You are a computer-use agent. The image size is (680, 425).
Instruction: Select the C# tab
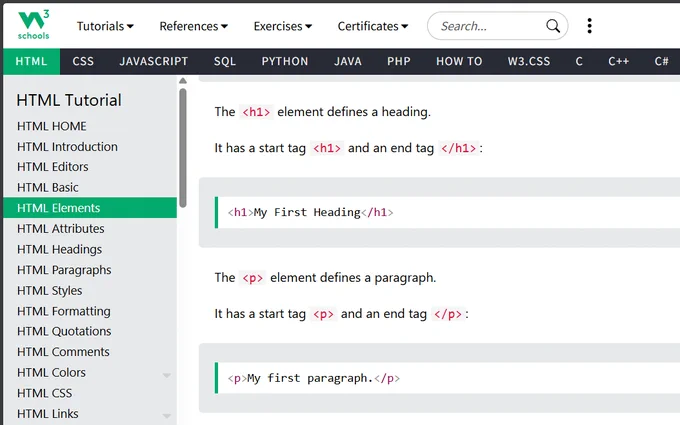661,62
